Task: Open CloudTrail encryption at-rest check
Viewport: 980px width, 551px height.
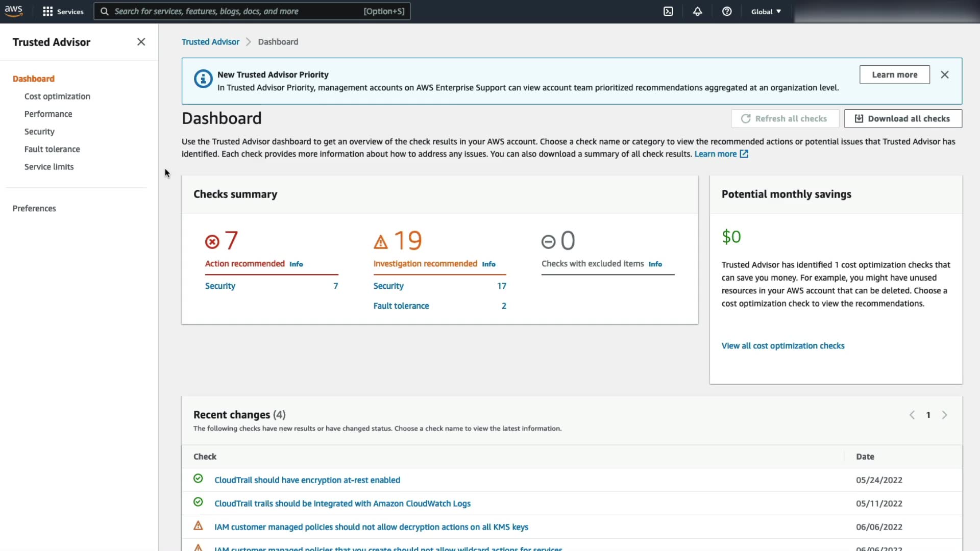Action: point(307,480)
